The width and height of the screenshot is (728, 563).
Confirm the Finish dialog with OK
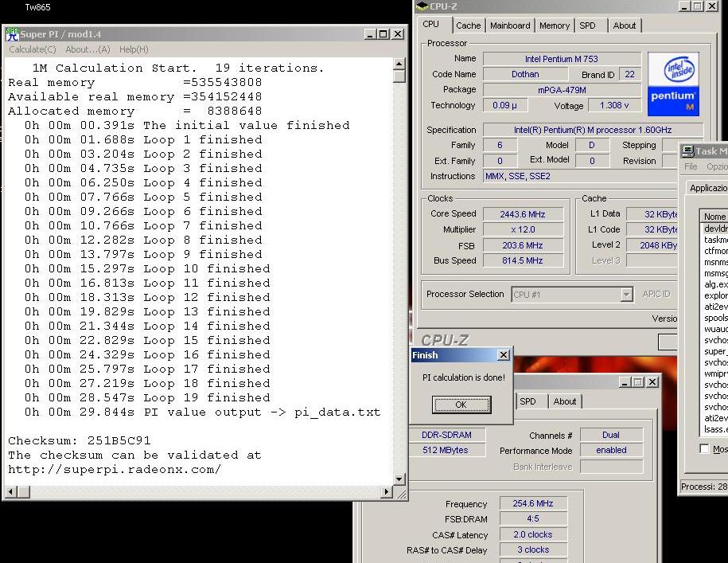click(461, 405)
